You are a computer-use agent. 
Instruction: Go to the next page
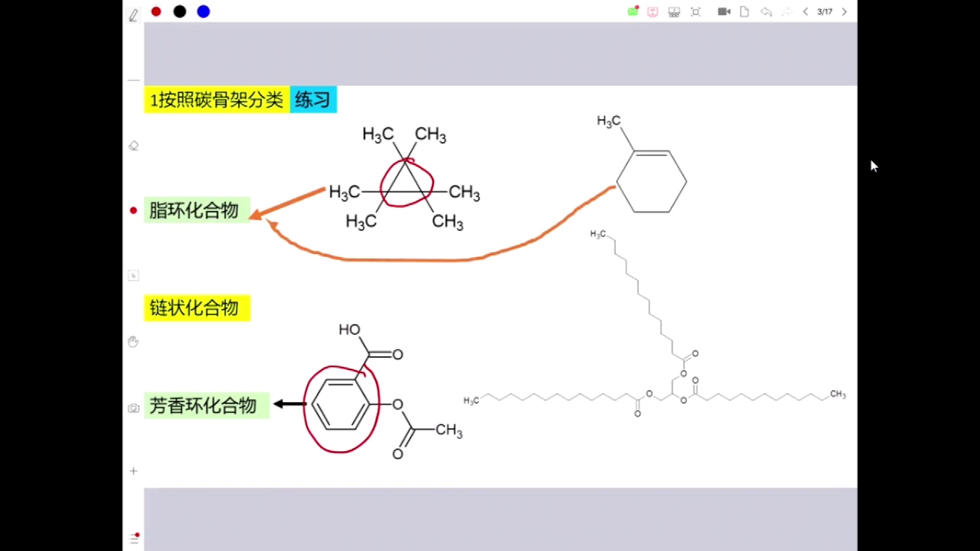[x=844, y=11]
